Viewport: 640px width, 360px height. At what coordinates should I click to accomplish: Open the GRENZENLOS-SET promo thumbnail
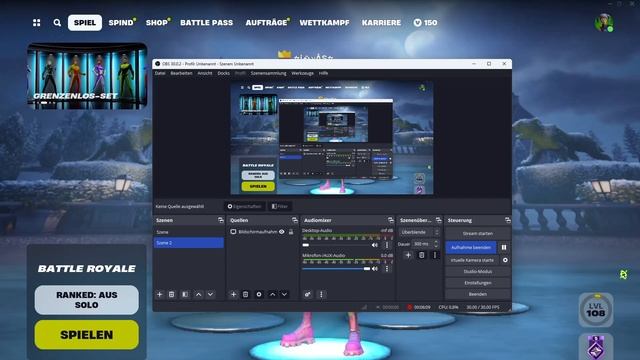(x=87, y=76)
